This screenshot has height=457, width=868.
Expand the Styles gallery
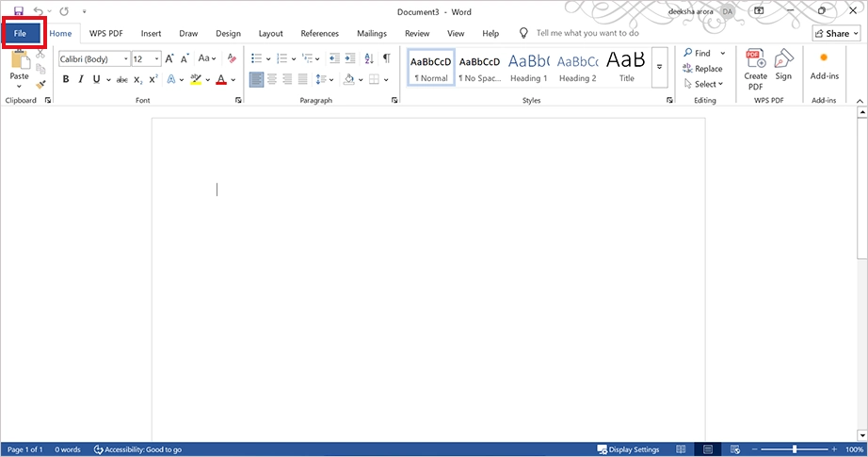click(x=659, y=67)
